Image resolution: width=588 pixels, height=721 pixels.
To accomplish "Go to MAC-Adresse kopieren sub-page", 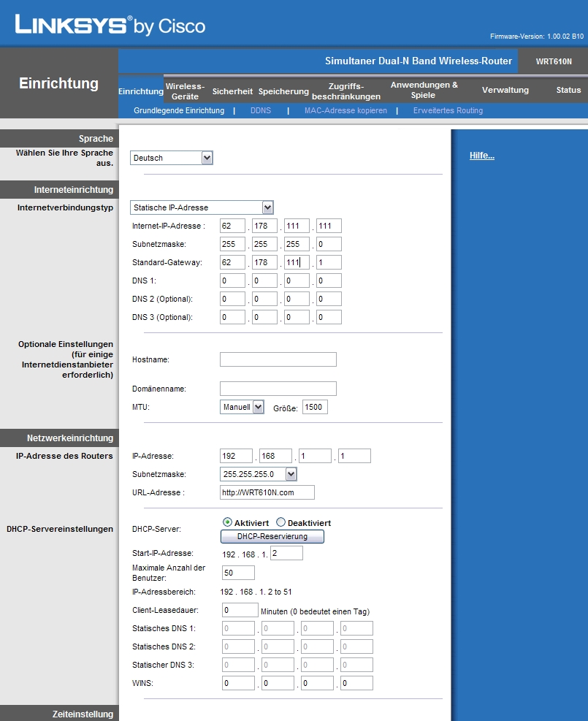I will coord(345,110).
